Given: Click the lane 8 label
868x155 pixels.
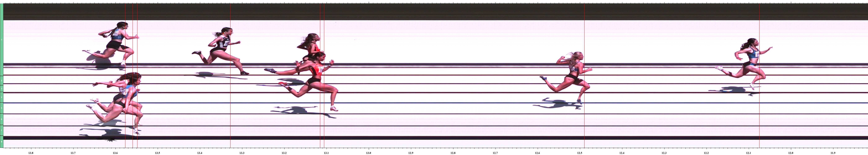Looking at the screenshot, I should pos(2,142).
